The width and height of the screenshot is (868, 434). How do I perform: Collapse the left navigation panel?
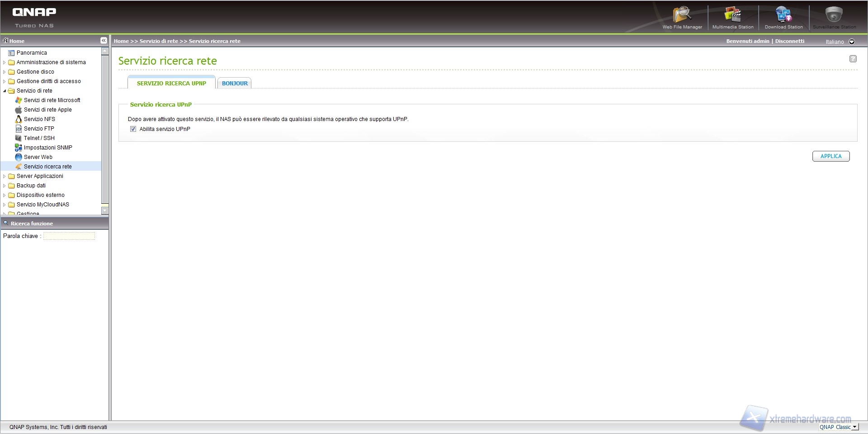pyautogui.click(x=104, y=41)
